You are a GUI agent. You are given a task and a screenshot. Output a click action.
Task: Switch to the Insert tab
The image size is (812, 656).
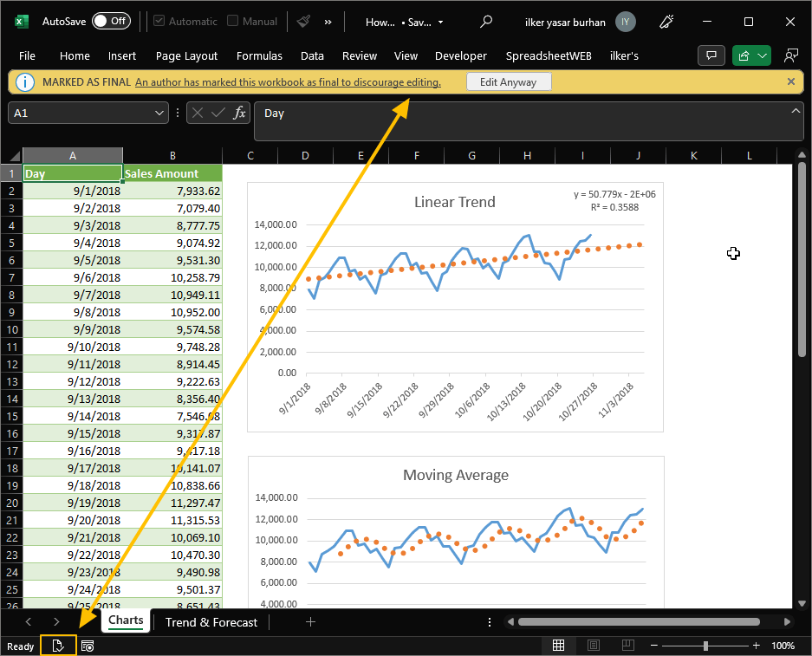coord(121,56)
